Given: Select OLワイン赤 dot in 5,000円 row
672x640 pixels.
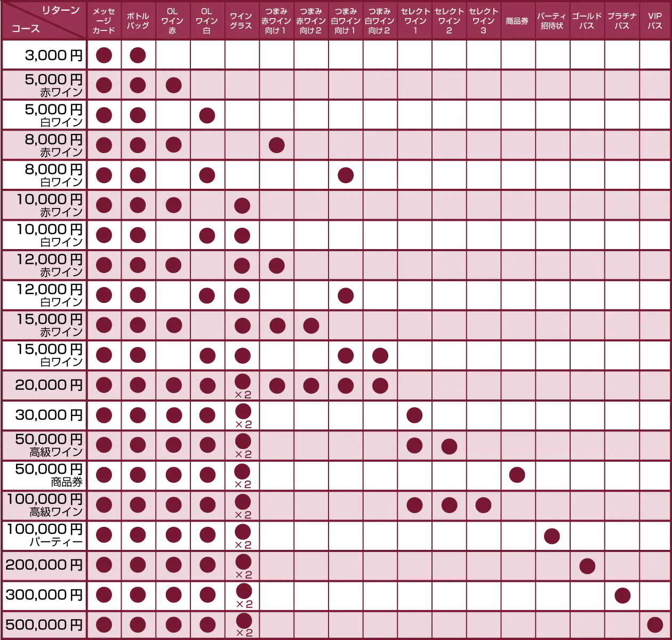Looking at the screenshot, I should (x=173, y=85).
